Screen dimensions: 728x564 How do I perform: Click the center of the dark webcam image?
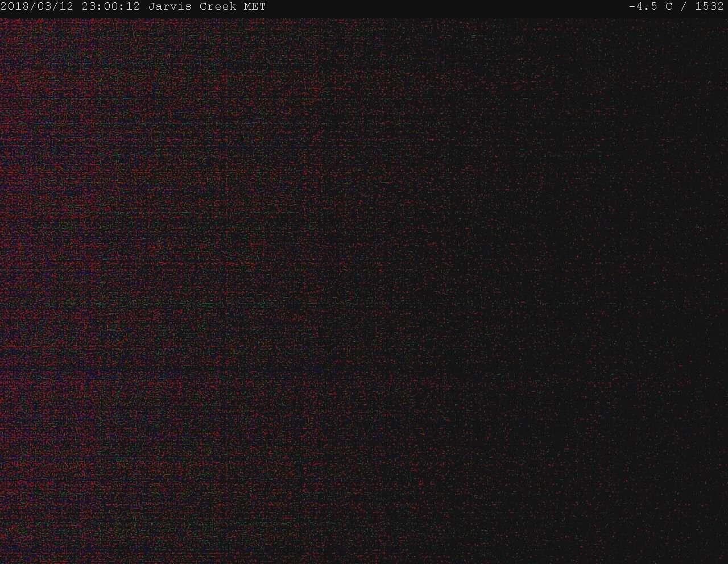point(364,290)
